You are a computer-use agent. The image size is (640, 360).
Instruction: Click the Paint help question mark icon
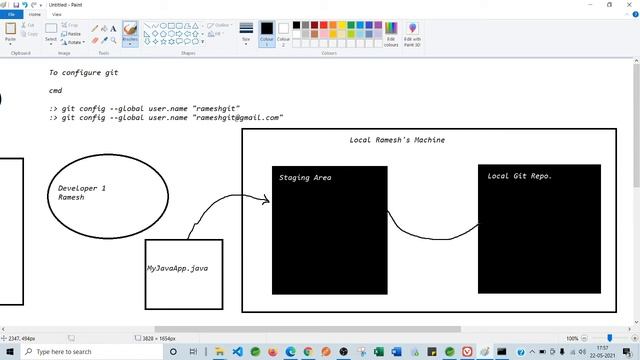(x=635, y=14)
